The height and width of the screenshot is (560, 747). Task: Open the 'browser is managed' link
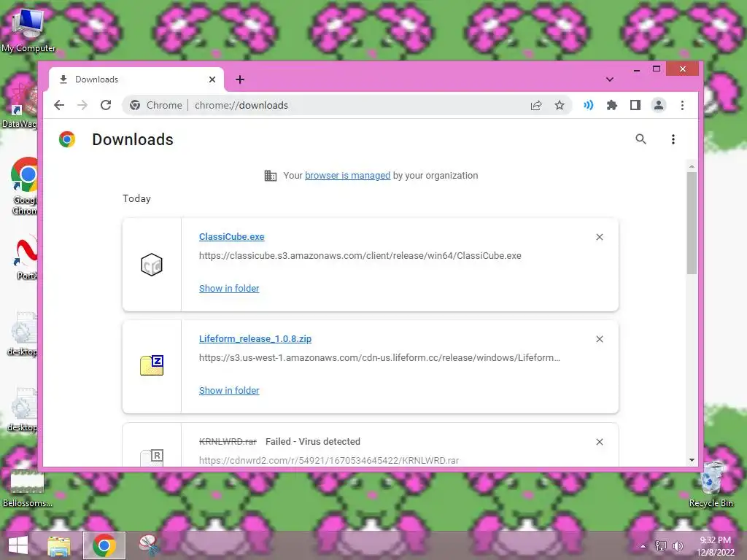pos(347,175)
